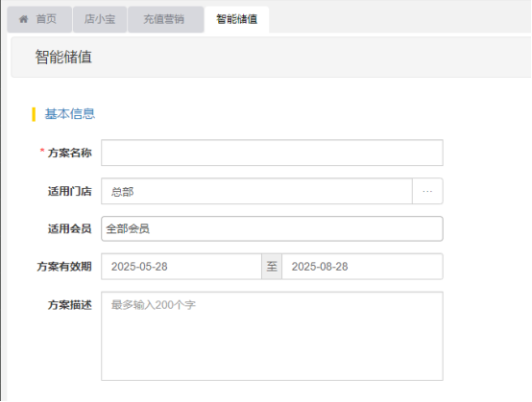Click the 方案描述 label
532x402 pixels.
(x=70, y=305)
